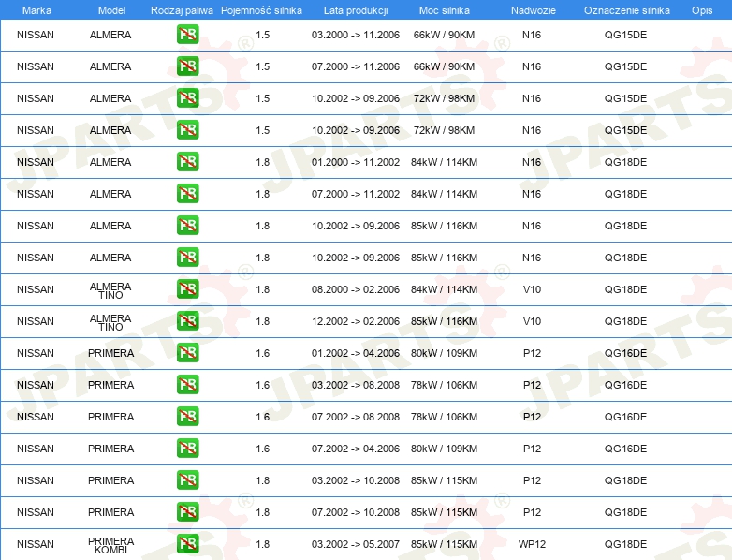
Task: Select the date range 07.2002 -> 10.2008
Action: pyautogui.click(x=356, y=512)
